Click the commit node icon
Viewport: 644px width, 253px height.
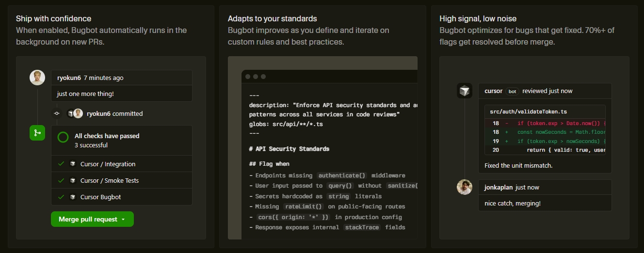[57, 113]
